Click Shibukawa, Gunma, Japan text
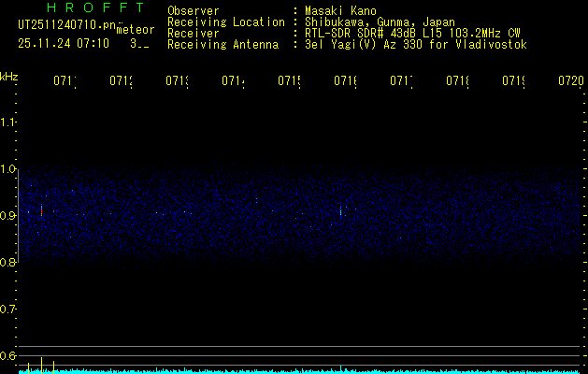 click(x=380, y=22)
